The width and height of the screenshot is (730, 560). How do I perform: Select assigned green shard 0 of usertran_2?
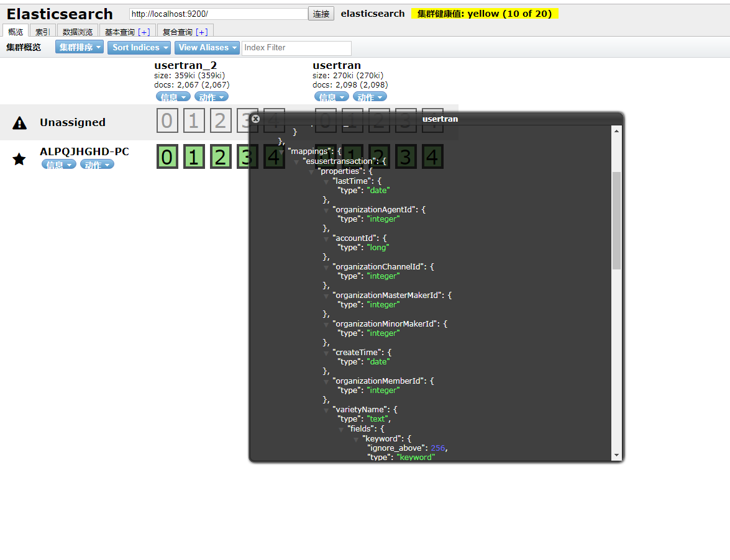tap(167, 156)
